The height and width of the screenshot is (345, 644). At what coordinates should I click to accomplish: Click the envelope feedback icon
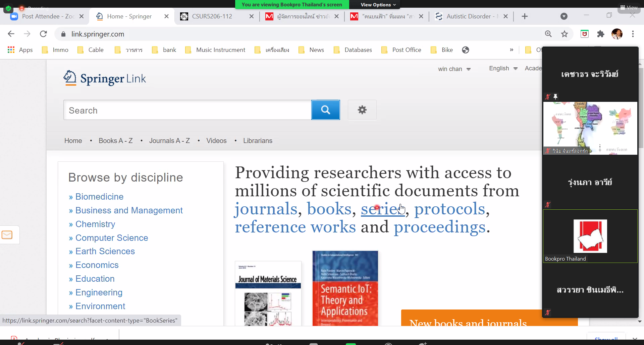click(7, 235)
